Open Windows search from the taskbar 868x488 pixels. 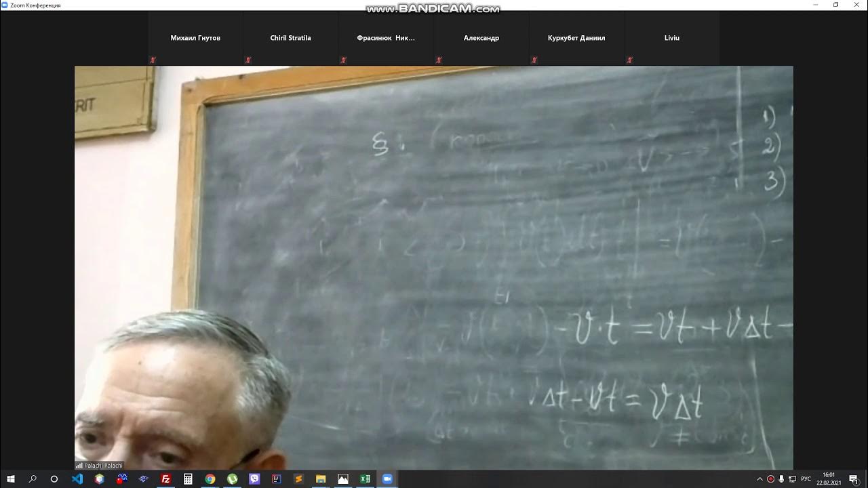(x=33, y=479)
